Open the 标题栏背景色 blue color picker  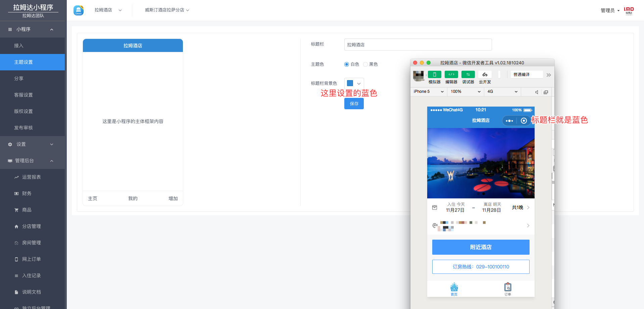[354, 83]
